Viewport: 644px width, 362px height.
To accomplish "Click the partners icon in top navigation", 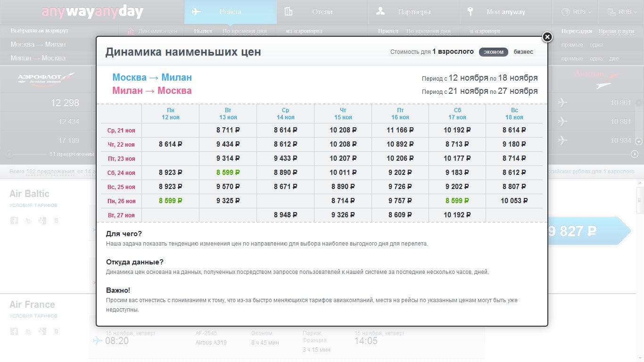I will 380,12.
